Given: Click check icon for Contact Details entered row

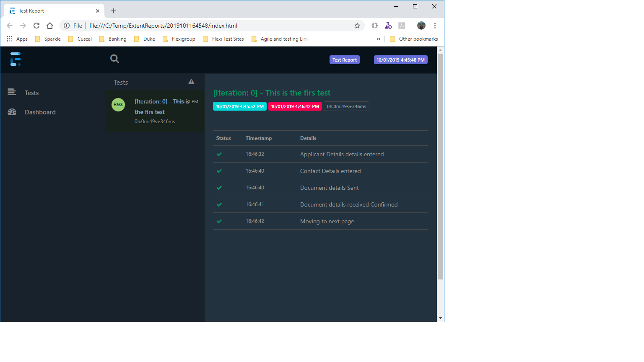Looking at the screenshot, I should (x=219, y=171).
